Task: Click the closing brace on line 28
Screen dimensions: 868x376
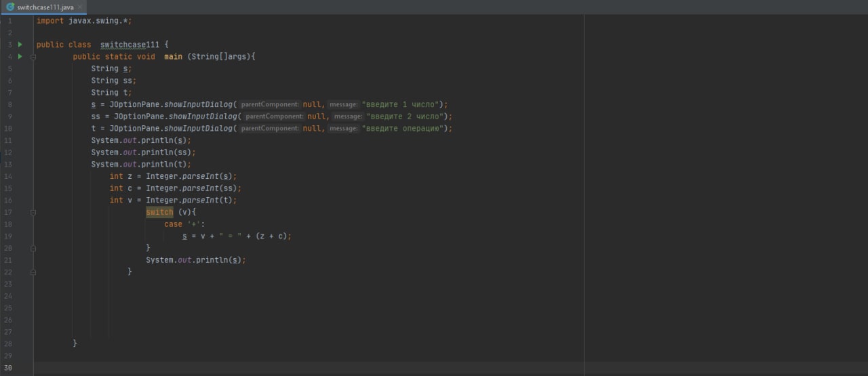Action: 75,343
